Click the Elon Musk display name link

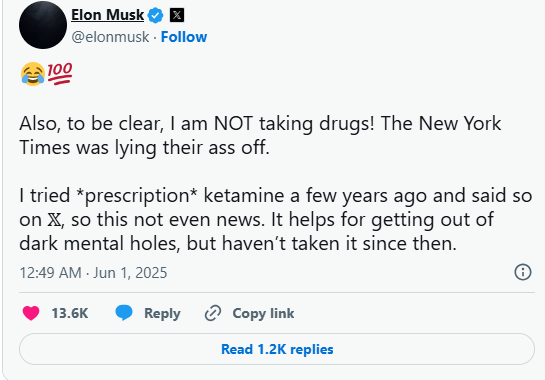tap(107, 15)
